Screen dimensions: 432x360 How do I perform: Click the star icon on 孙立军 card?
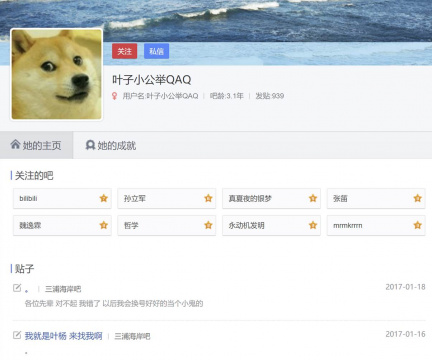click(208, 198)
